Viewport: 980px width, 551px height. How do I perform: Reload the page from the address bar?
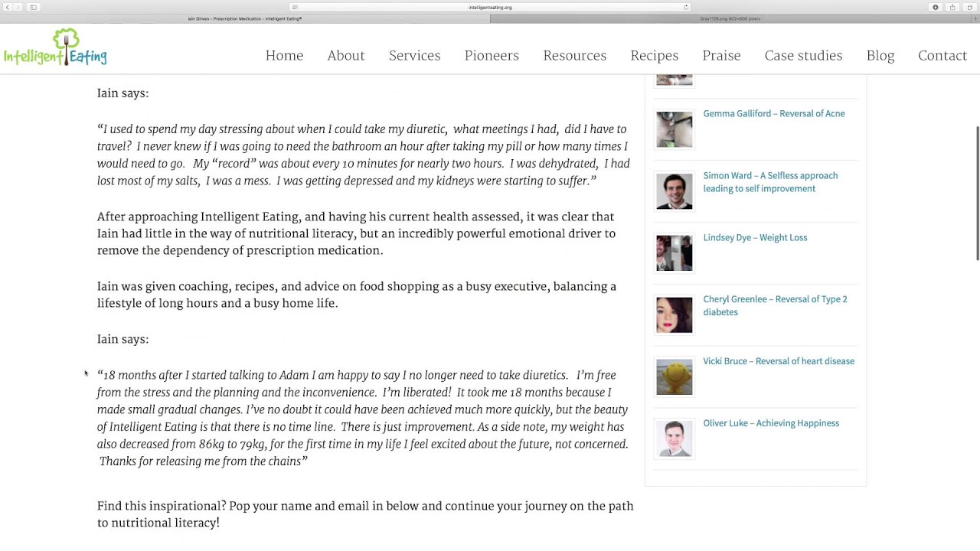[x=686, y=7]
